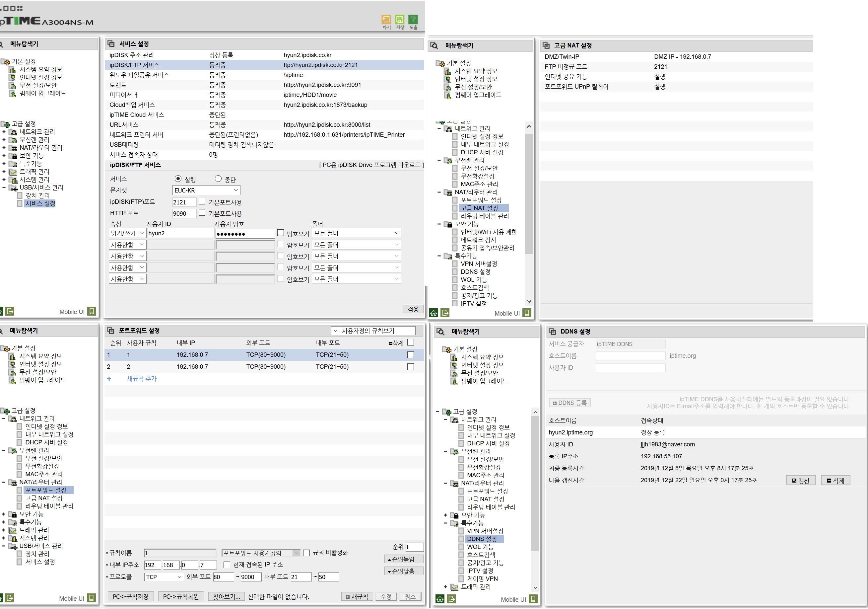Click the 고급 NAT 설정 panel title icon
Screen dimensions: 868x609
[546, 45]
